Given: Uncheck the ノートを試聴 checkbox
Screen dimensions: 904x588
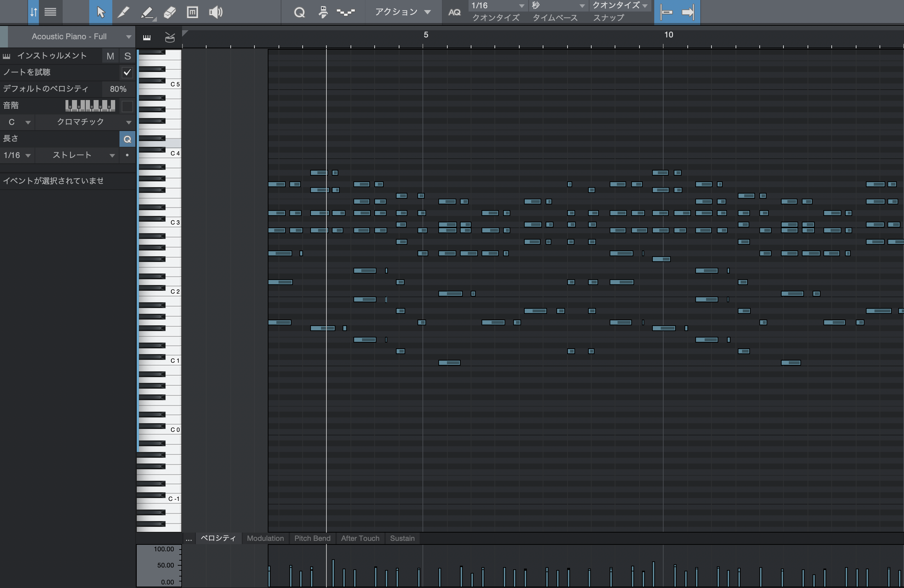Looking at the screenshot, I should tap(127, 72).
